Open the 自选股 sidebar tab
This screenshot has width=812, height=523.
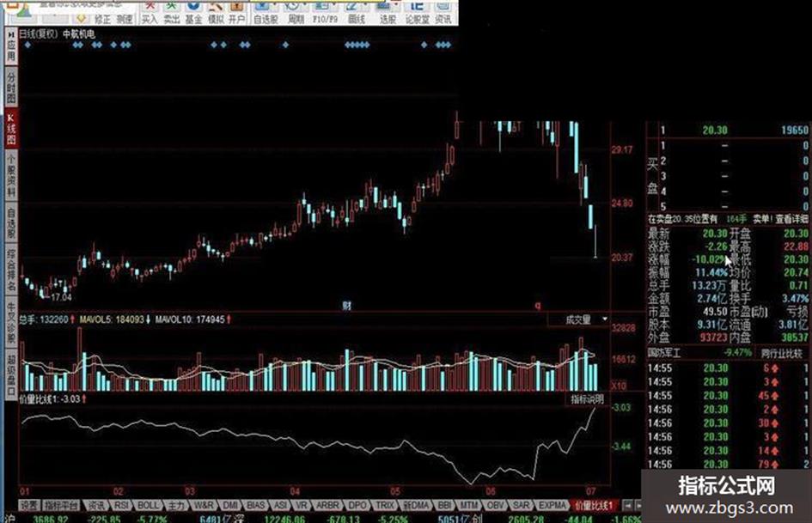11,222
